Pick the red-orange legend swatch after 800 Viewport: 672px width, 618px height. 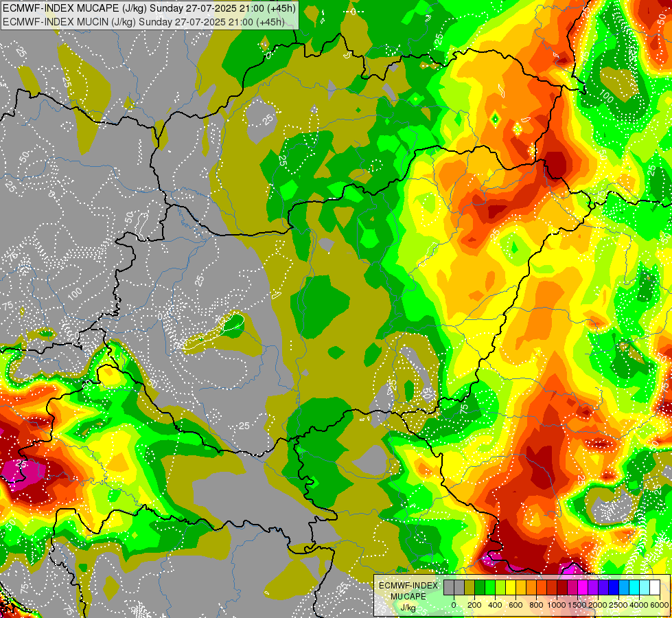pyautogui.click(x=542, y=587)
